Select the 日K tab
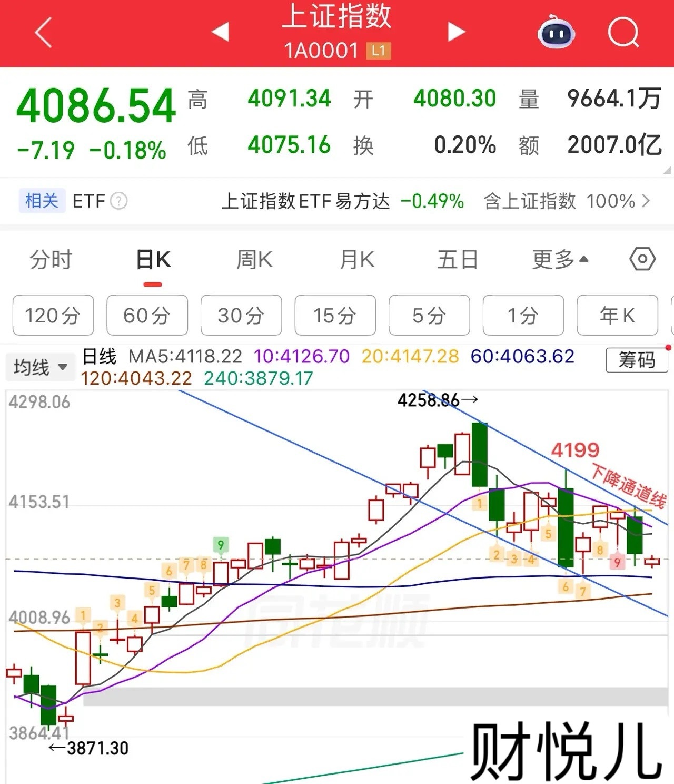Image resolution: width=674 pixels, height=784 pixels. coord(153,260)
